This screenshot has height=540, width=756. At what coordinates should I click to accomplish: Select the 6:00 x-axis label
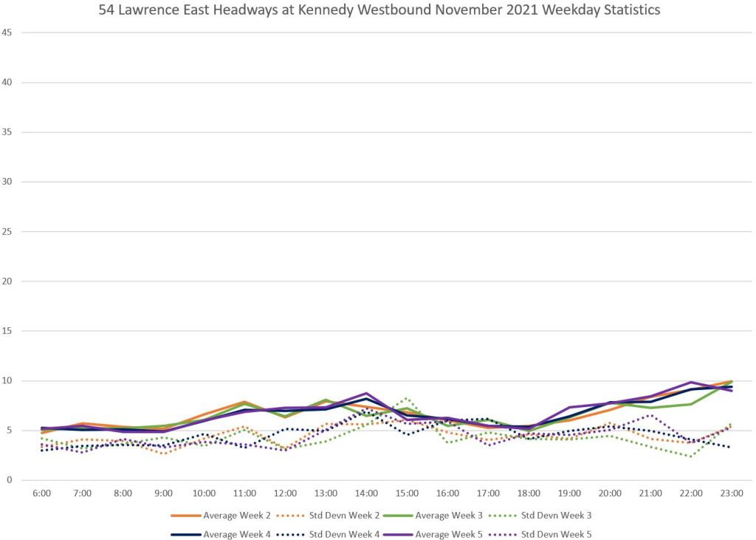coord(43,493)
